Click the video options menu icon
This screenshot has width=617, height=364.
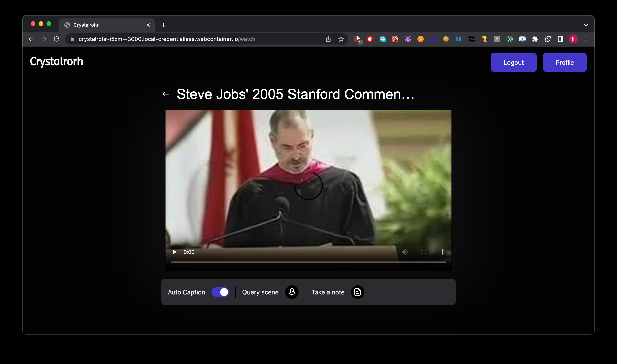443,252
